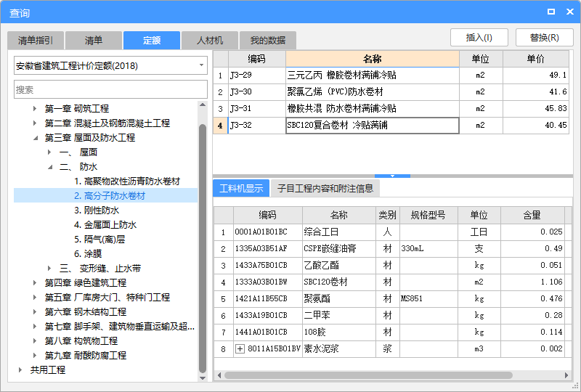This screenshot has height=392, width=581.
Task: Click the 名称 column header in quota table
Action: (373, 59)
